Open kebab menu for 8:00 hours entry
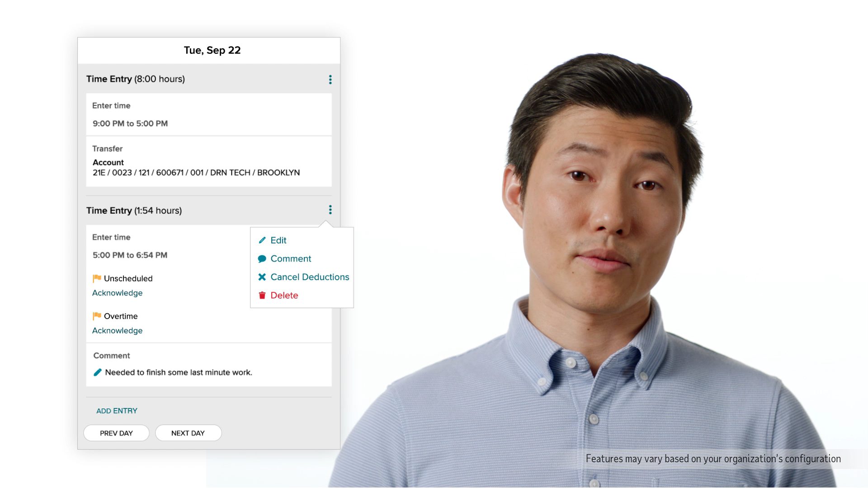868x488 pixels. 330,80
